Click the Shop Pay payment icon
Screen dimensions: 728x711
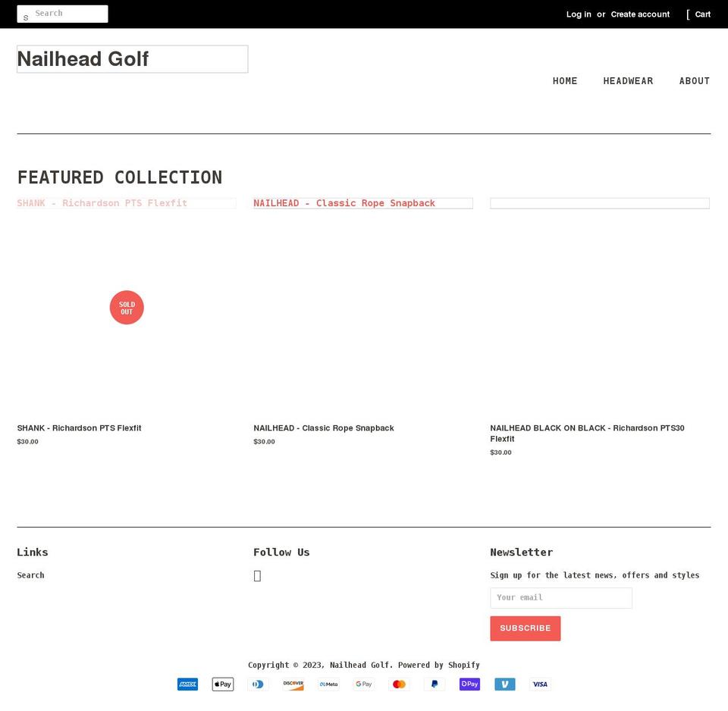(470, 684)
